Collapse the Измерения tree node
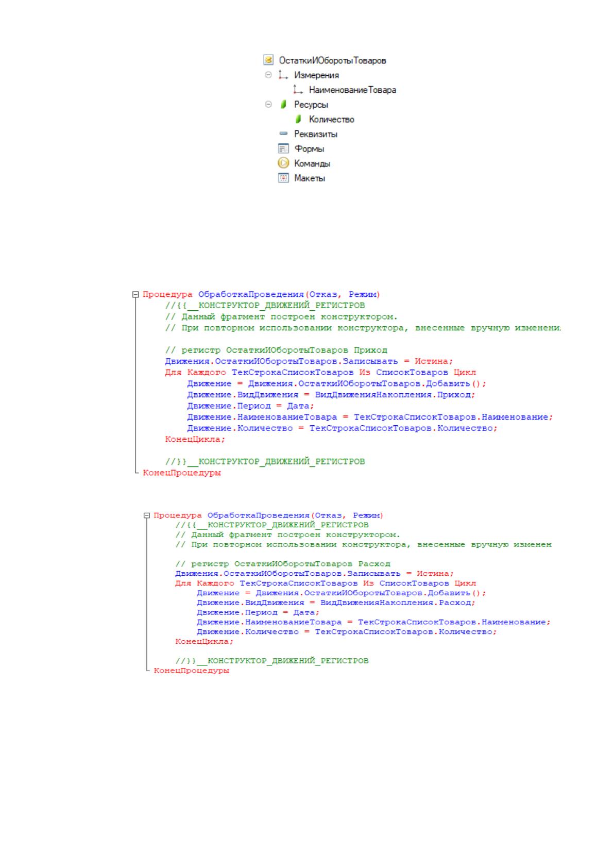Viewport: 613px width, 868px height. click(x=268, y=75)
